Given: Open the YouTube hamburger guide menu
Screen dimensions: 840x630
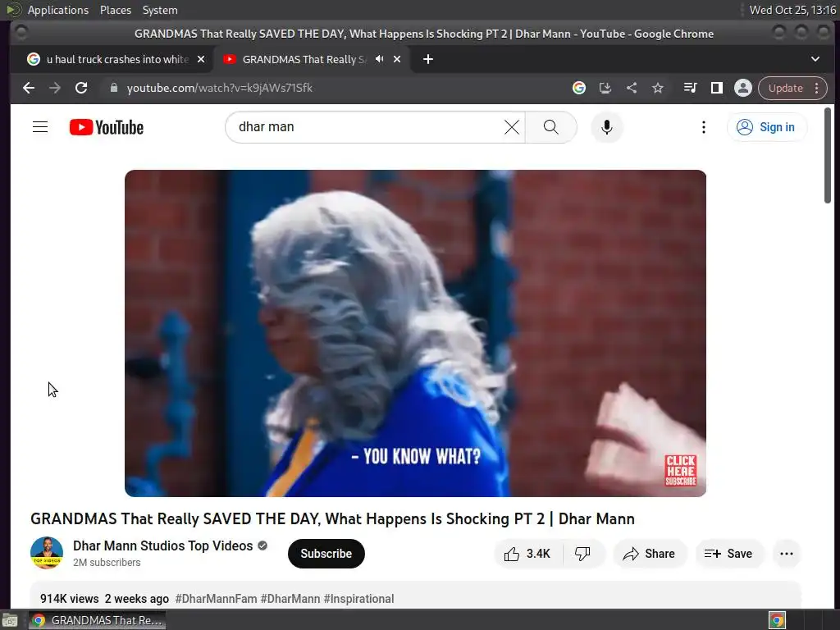Looking at the screenshot, I should click(40, 127).
